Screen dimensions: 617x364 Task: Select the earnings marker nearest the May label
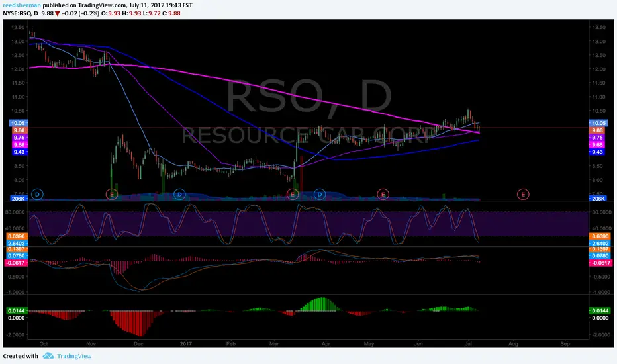click(383, 194)
